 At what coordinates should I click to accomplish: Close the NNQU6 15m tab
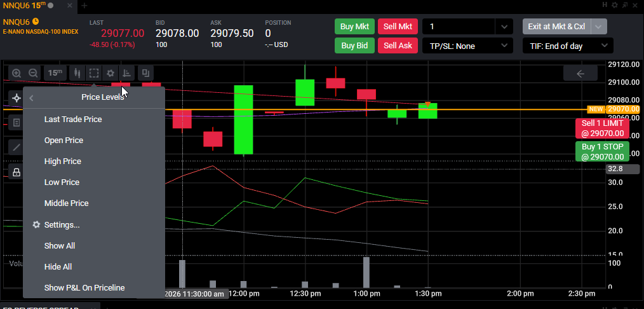pos(70,5)
